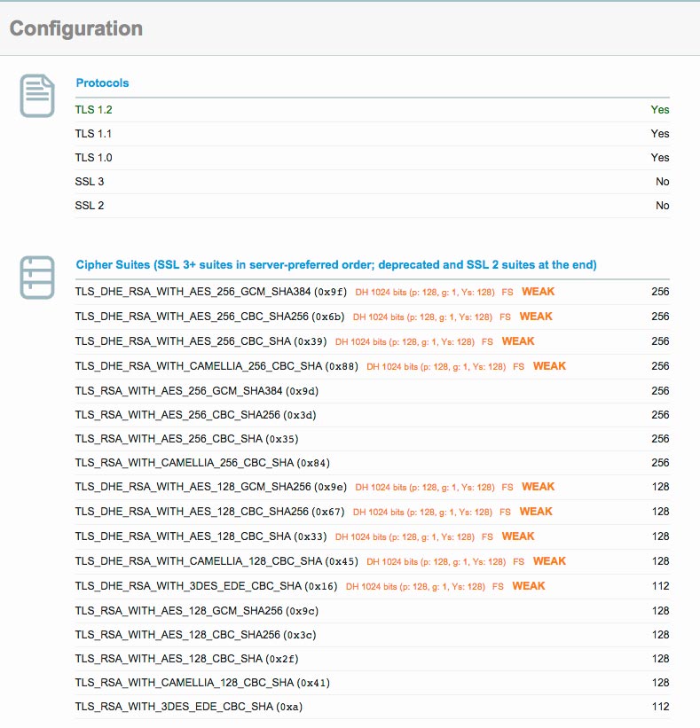The image size is (700, 728).
Task: Click WEAK label on the 0x6b suite
Action: (536, 317)
